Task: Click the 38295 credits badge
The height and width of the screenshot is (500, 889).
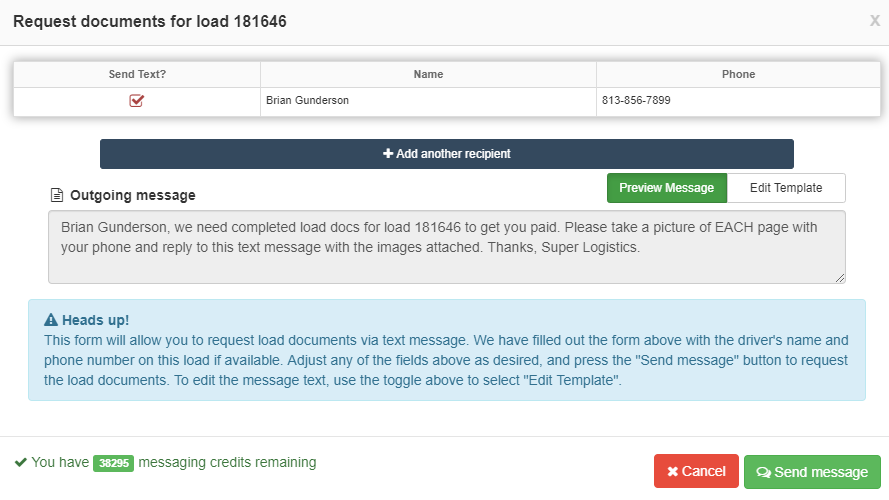Action: click(x=113, y=463)
